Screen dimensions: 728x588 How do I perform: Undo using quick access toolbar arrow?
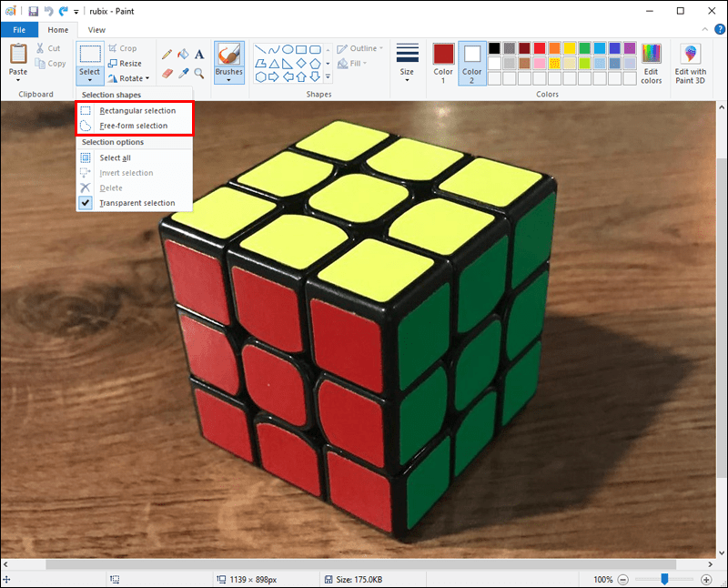click(49, 11)
